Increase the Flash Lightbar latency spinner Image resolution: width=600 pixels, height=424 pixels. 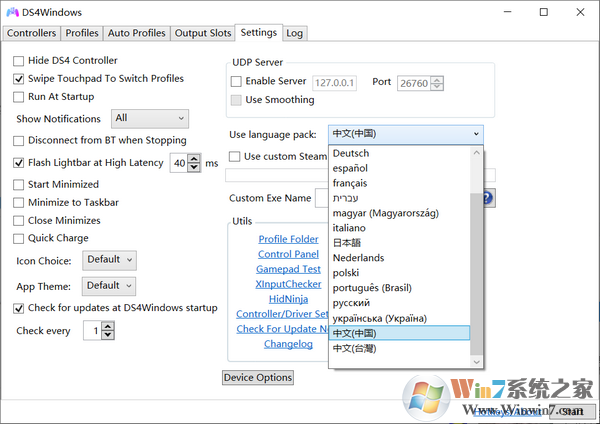tap(194, 158)
